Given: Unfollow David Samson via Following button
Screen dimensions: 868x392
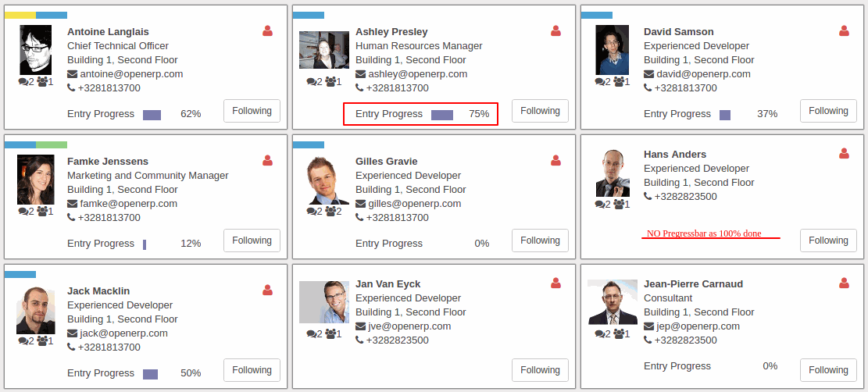Looking at the screenshot, I should tap(828, 111).
